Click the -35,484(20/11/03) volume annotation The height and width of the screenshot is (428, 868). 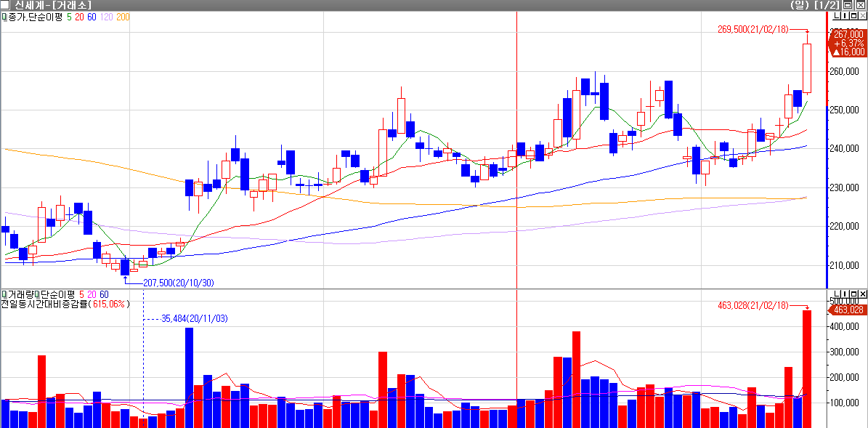click(x=194, y=319)
